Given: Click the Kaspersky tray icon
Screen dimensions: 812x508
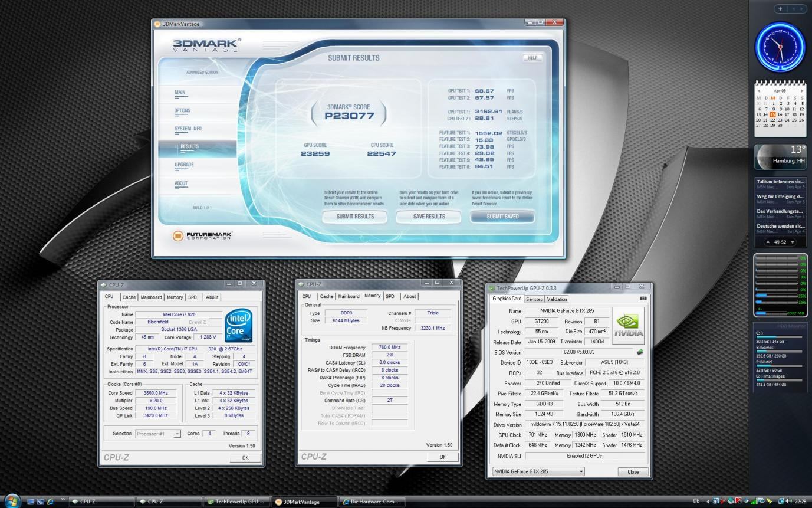Looking at the screenshot, I should [x=738, y=502].
